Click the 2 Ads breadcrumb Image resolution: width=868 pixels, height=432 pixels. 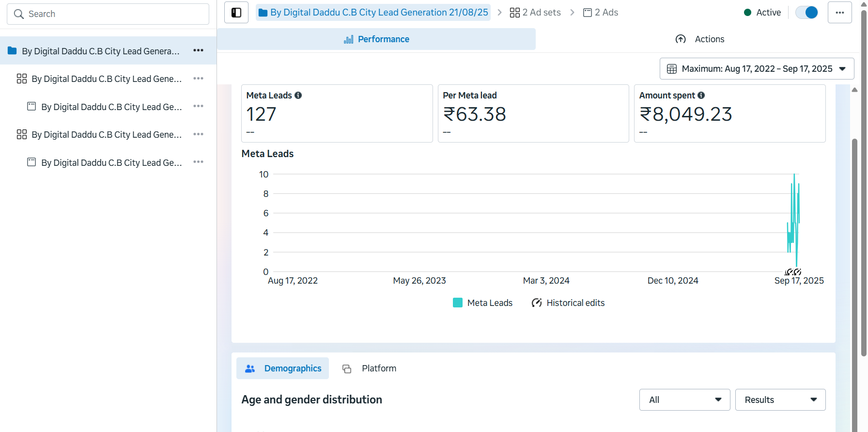pos(601,13)
